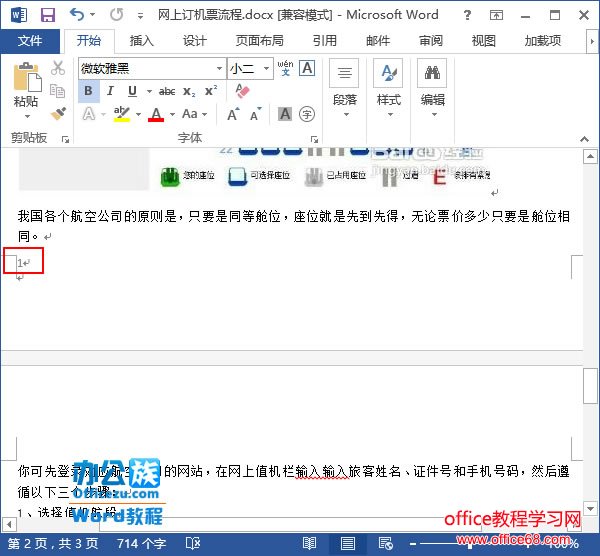Open clipboard pane launcher 剪贴板
The height and width of the screenshot is (556, 600).
click(65, 140)
